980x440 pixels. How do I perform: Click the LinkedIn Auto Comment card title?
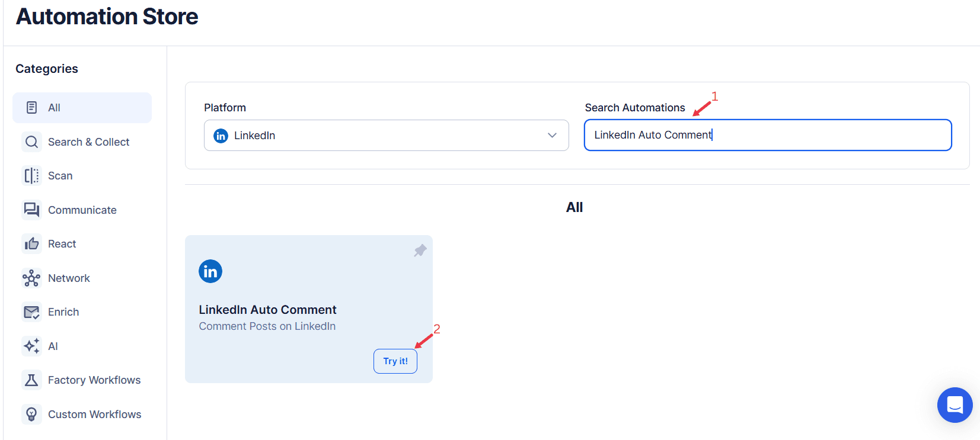click(267, 309)
